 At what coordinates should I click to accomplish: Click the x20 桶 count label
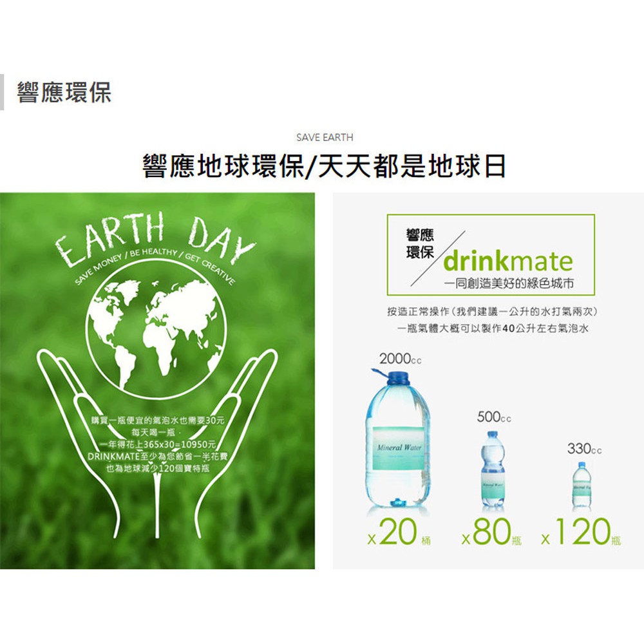(x=399, y=533)
